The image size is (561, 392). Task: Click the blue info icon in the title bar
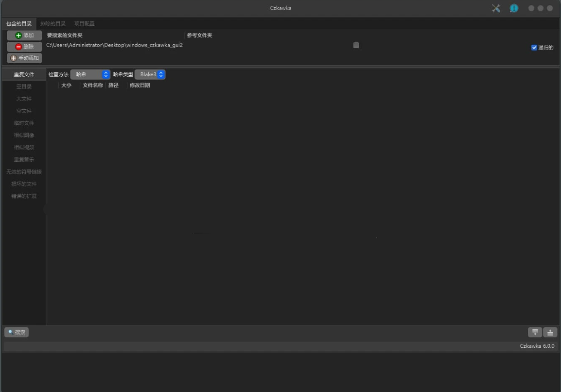point(513,8)
